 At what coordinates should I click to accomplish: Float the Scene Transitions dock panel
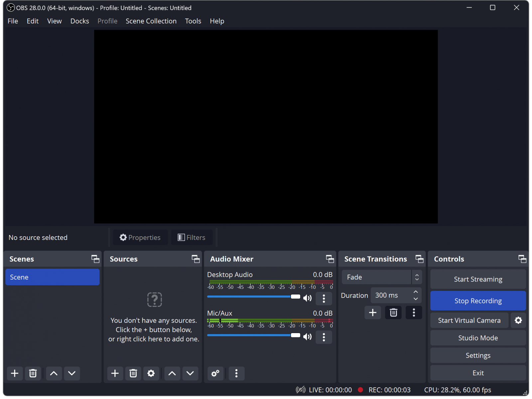click(420, 259)
